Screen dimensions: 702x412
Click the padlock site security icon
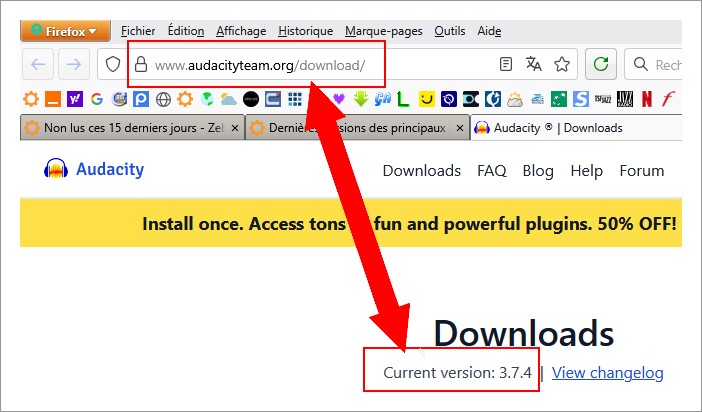point(141,64)
